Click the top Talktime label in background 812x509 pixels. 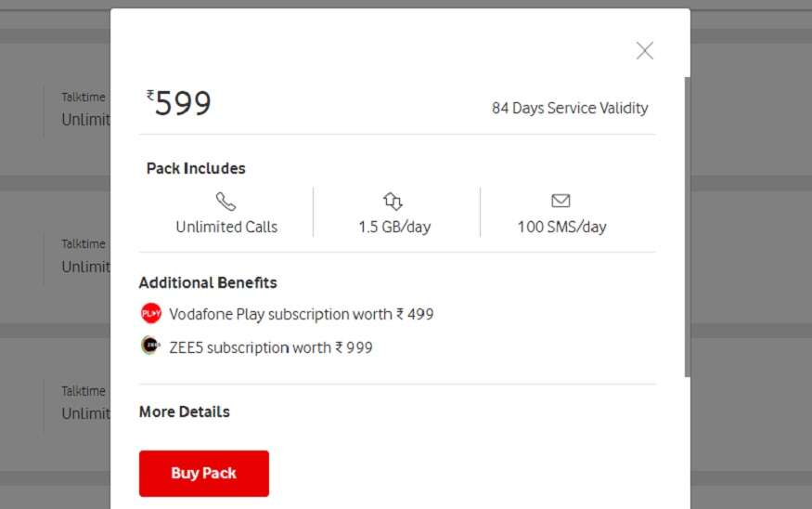point(84,97)
